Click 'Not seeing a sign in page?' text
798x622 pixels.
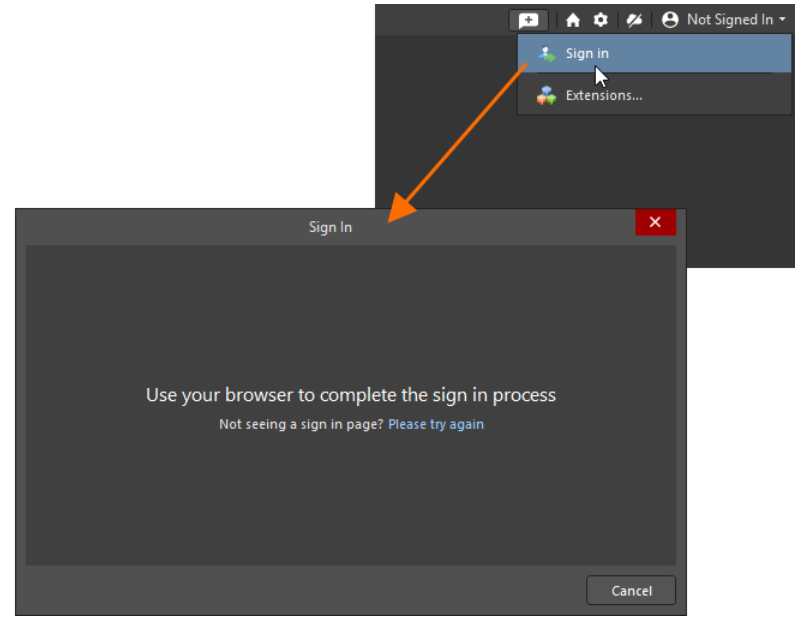pos(301,424)
